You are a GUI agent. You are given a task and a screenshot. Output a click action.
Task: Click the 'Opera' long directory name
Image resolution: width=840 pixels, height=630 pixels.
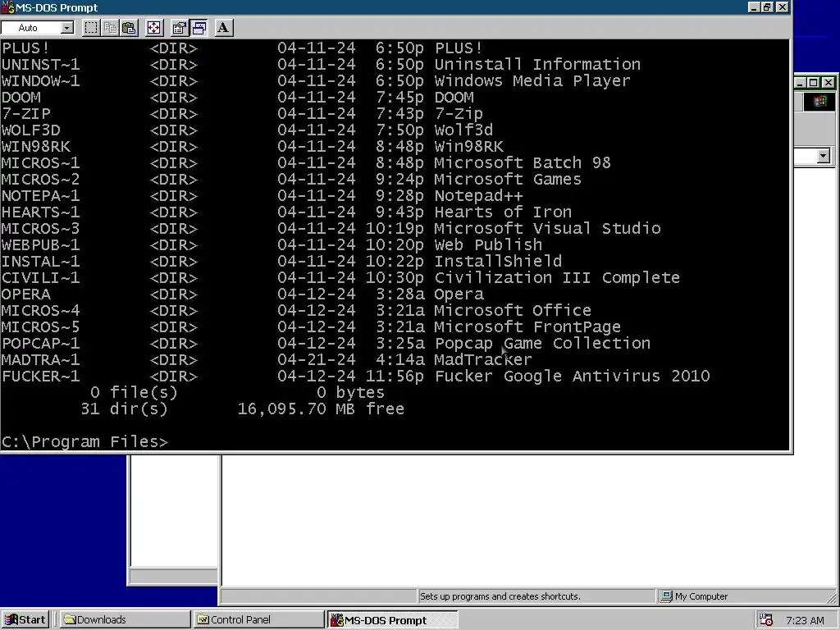(x=459, y=294)
